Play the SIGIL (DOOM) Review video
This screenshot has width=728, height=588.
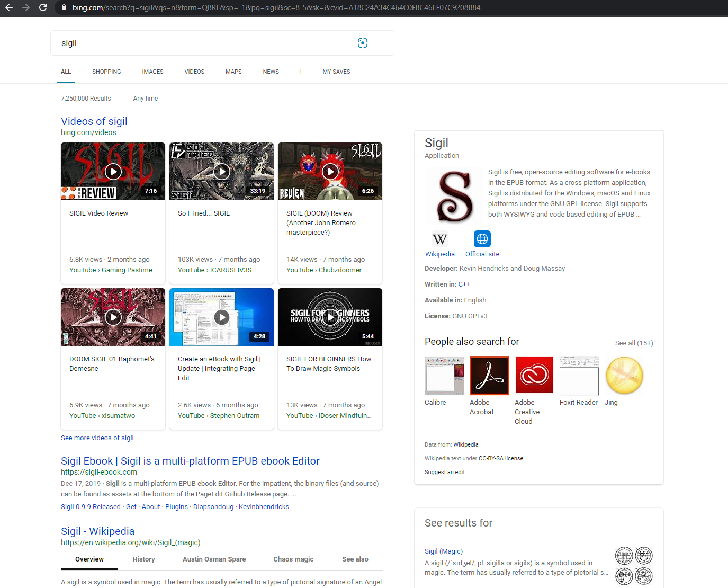(x=330, y=171)
